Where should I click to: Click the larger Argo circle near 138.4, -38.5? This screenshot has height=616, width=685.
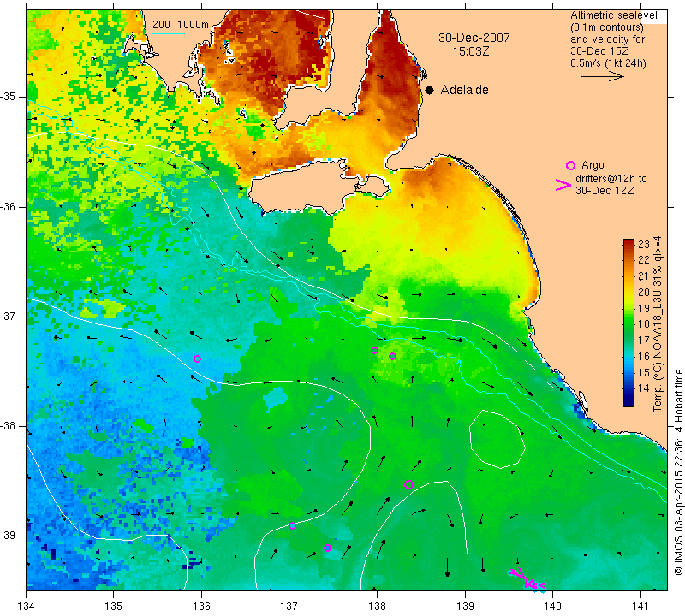409,484
